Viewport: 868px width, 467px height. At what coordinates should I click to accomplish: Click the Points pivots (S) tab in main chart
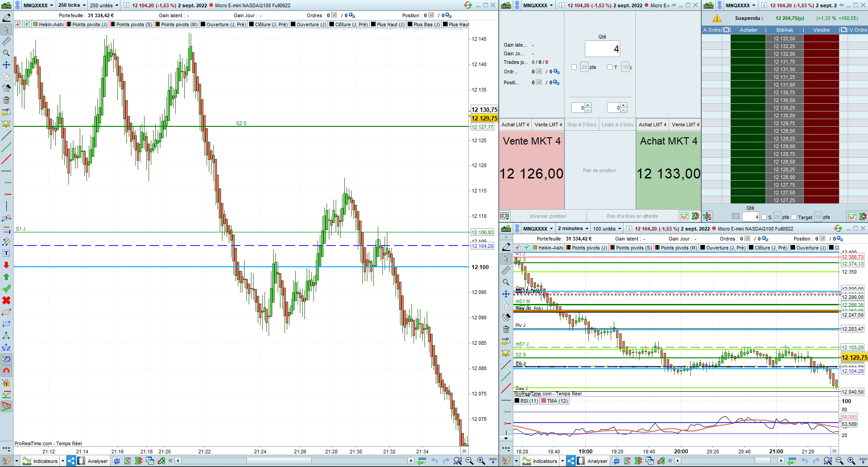pos(132,24)
